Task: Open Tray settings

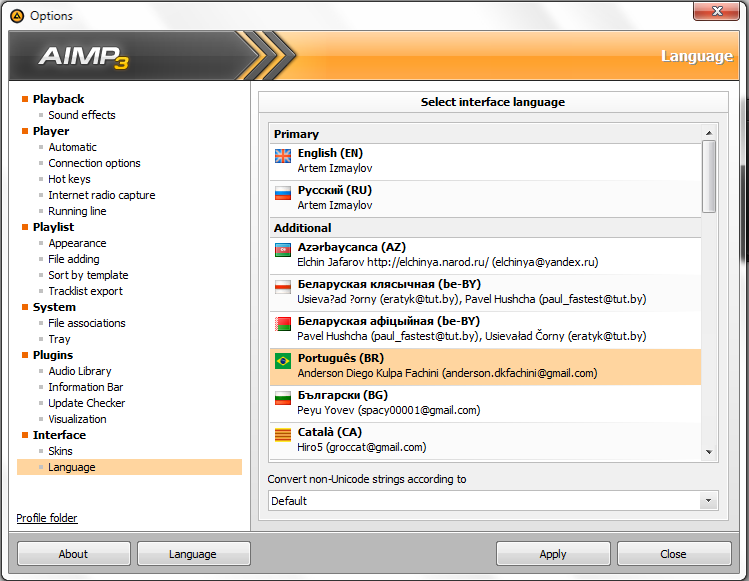Action: [59, 339]
